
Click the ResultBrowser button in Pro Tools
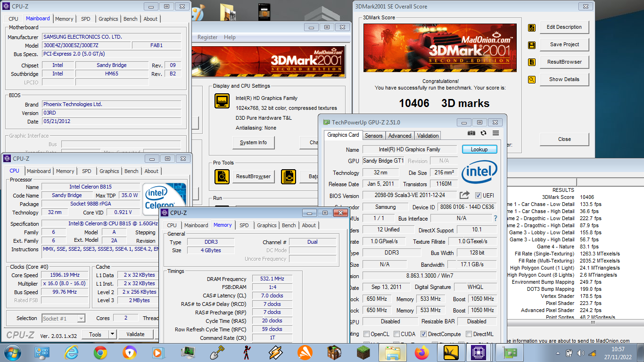click(254, 177)
